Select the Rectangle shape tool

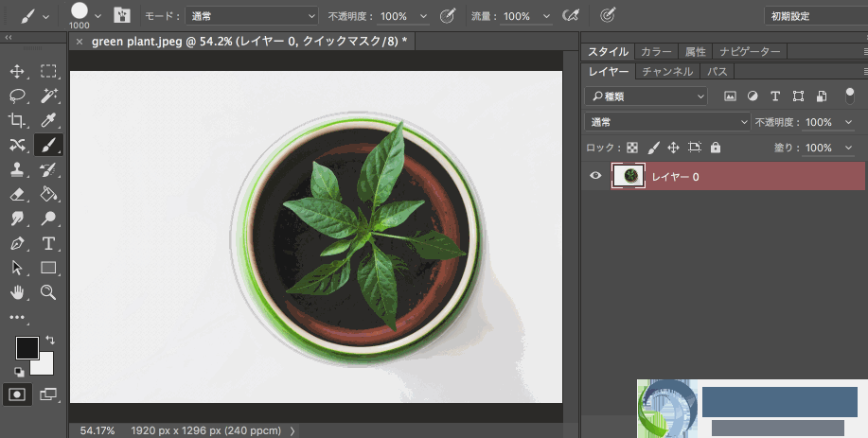tap(48, 268)
